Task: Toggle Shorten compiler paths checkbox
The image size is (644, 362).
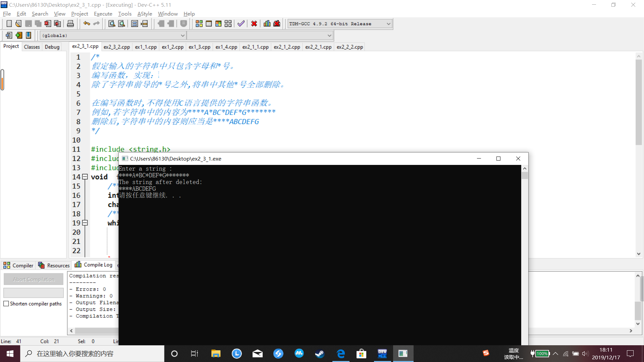Action: [6, 304]
